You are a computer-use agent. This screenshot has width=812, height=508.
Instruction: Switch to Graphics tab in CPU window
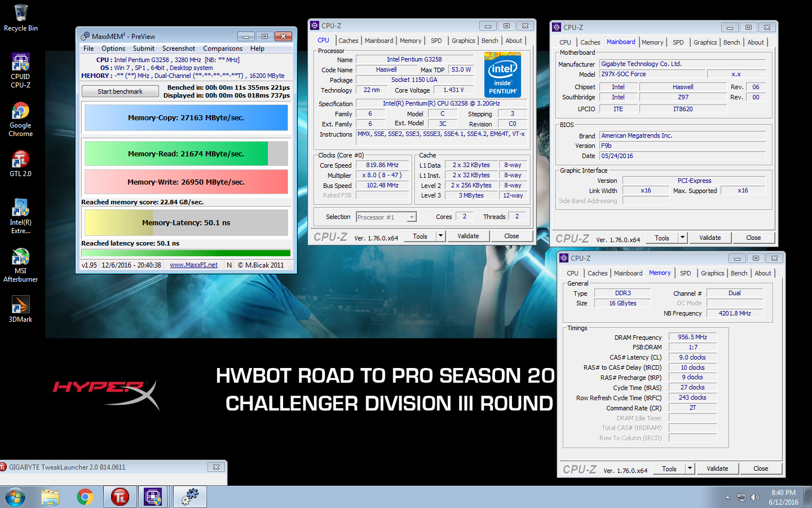pos(464,41)
